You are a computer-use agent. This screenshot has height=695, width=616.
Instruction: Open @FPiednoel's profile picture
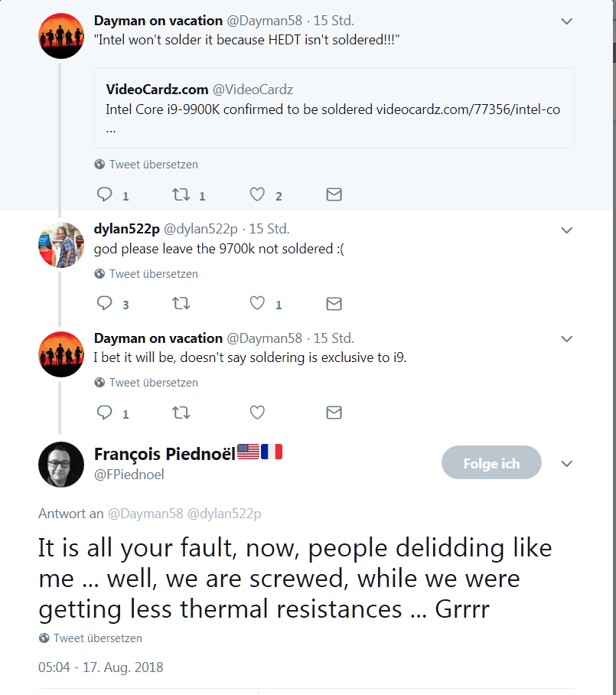60,465
